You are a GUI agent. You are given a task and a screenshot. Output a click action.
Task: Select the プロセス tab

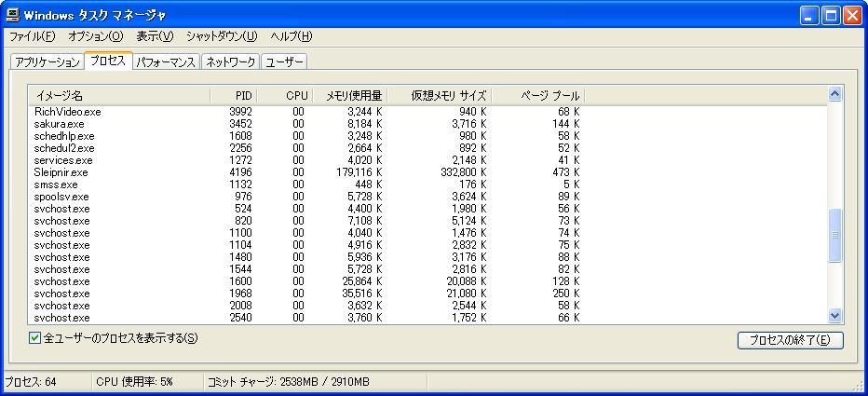(108, 61)
